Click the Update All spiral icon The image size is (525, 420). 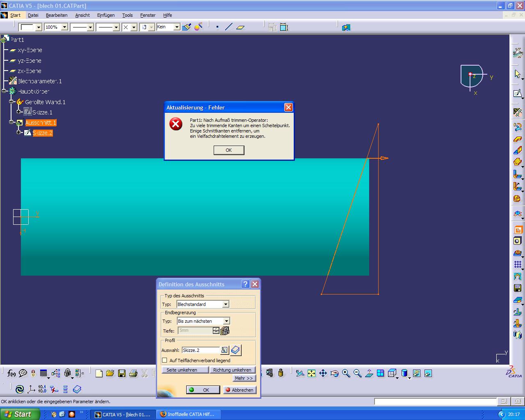coord(19,389)
